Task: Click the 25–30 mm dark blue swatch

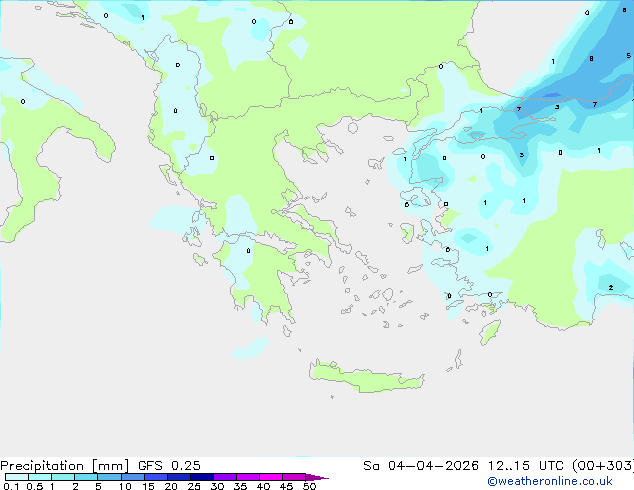Action: 201,477
